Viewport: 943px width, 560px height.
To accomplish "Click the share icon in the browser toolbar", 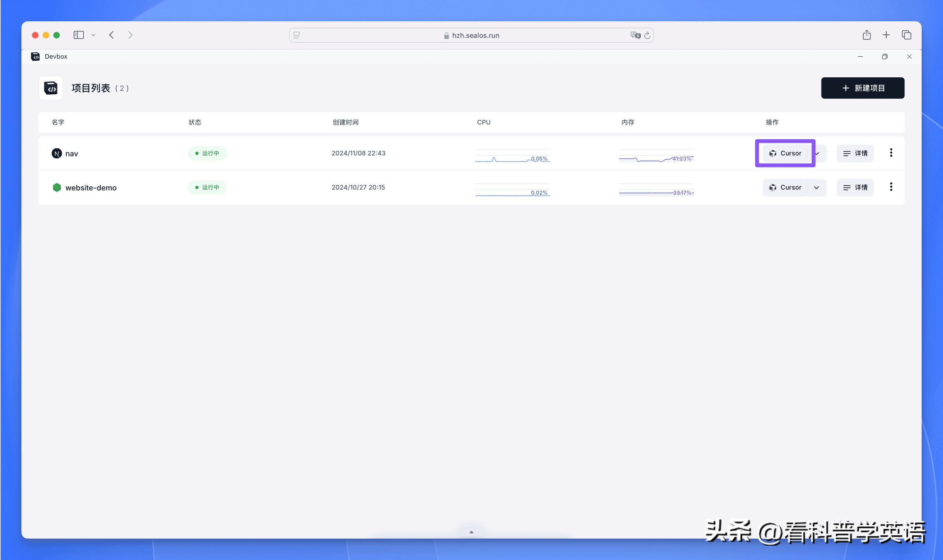I will (866, 35).
